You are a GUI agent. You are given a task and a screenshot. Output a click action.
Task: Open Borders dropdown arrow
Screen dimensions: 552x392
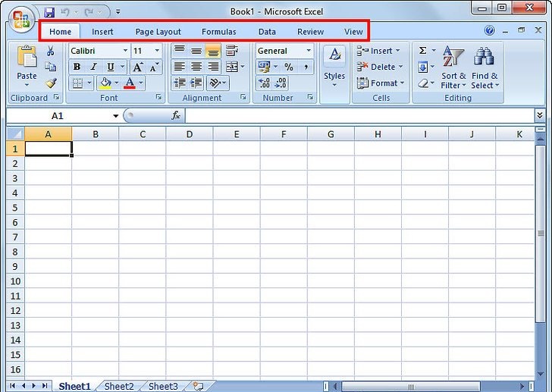click(89, 83)
